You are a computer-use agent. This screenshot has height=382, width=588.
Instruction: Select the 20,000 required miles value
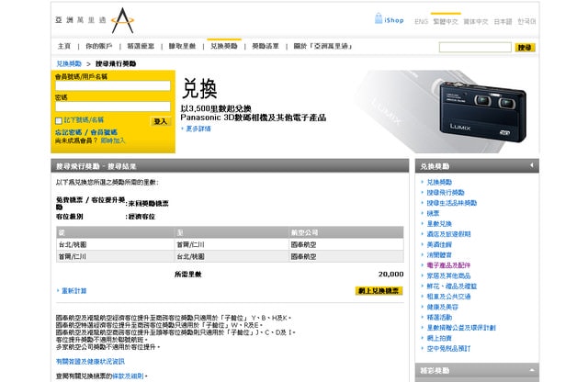pos(390,275)
